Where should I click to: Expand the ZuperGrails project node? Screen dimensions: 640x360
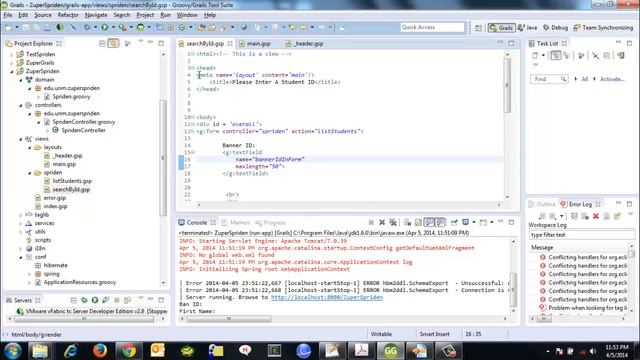coord(12,62)
